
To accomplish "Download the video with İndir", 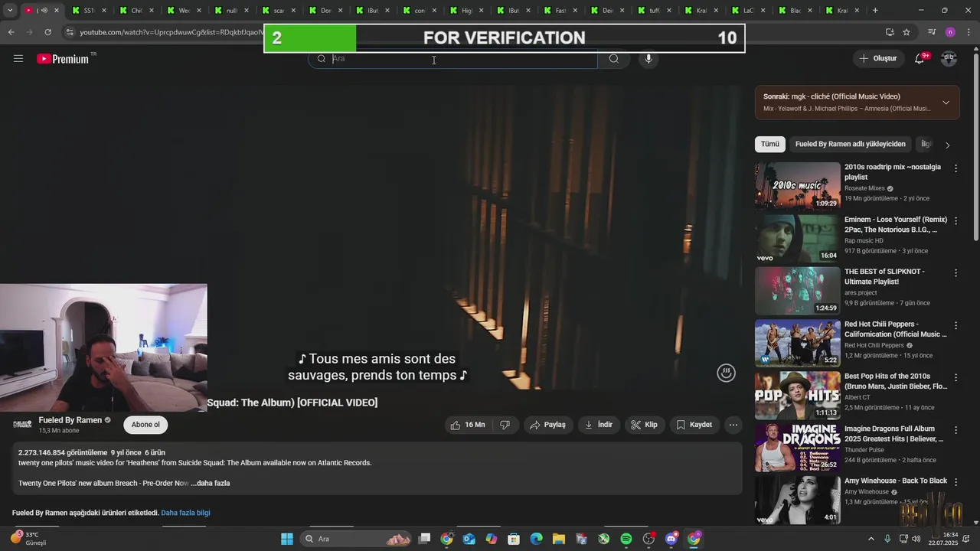I will tap(599, 425).
